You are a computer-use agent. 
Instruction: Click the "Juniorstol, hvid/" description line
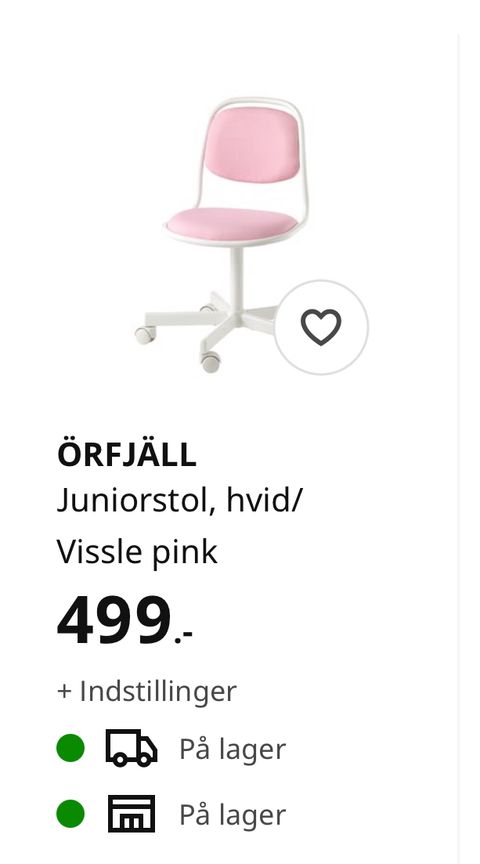click(180, 502)
